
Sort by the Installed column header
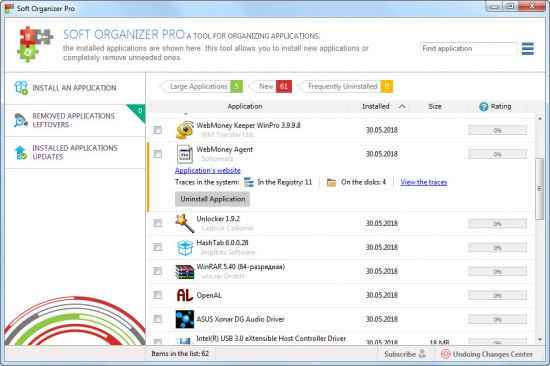point(376,106)
